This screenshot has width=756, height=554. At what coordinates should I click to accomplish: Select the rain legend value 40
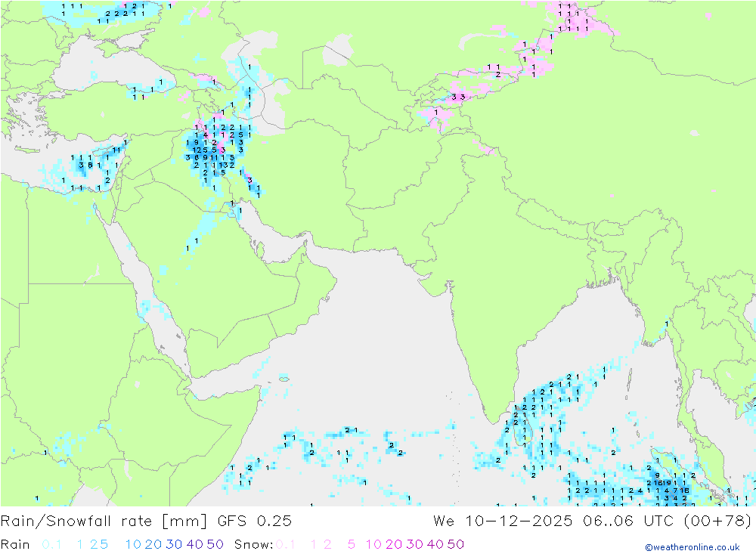(x=195, y=544)
